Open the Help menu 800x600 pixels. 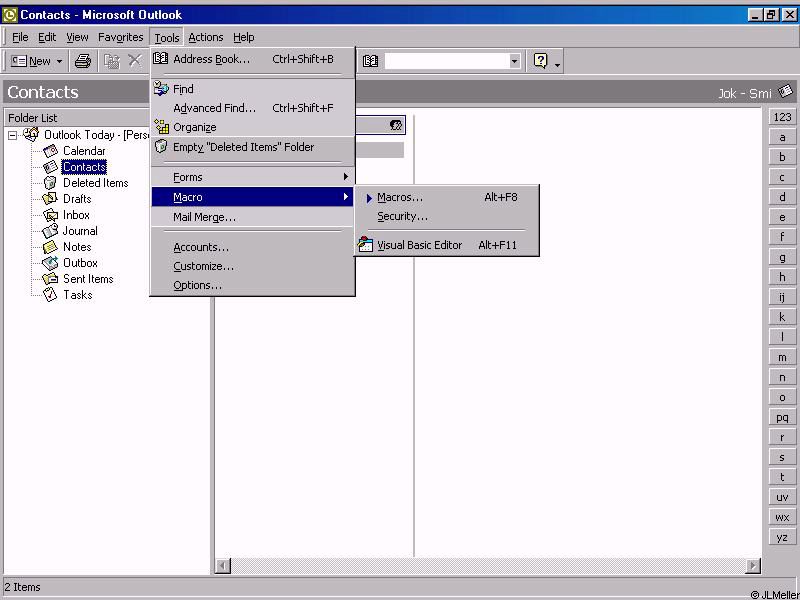pyautogui.click(x=243, y=37)
